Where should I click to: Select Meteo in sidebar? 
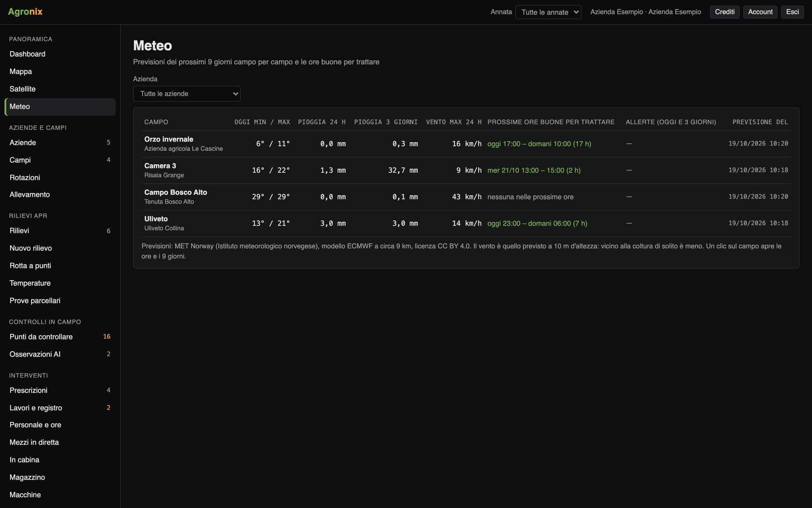pyautogui.click(x=60, y=107)
